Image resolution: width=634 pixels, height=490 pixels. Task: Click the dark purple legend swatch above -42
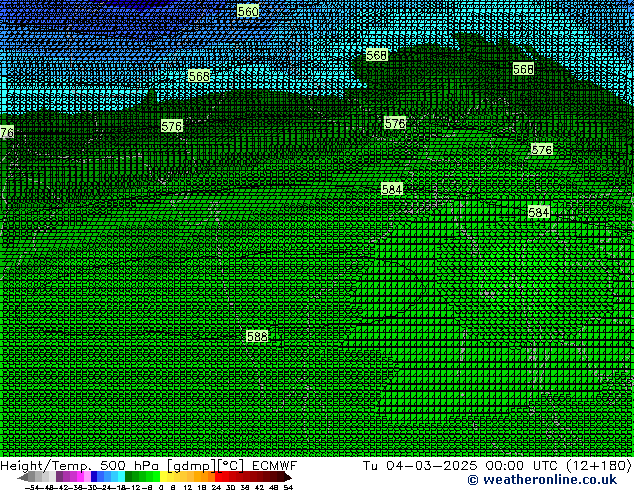coord(59,476)
